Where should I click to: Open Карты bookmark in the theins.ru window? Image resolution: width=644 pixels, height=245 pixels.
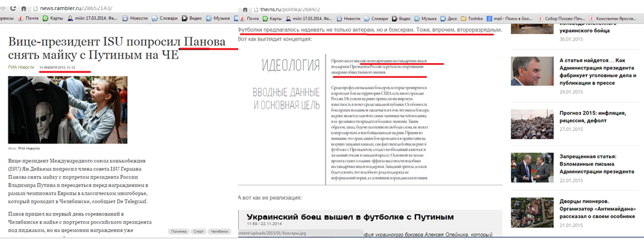click(272, 18)
